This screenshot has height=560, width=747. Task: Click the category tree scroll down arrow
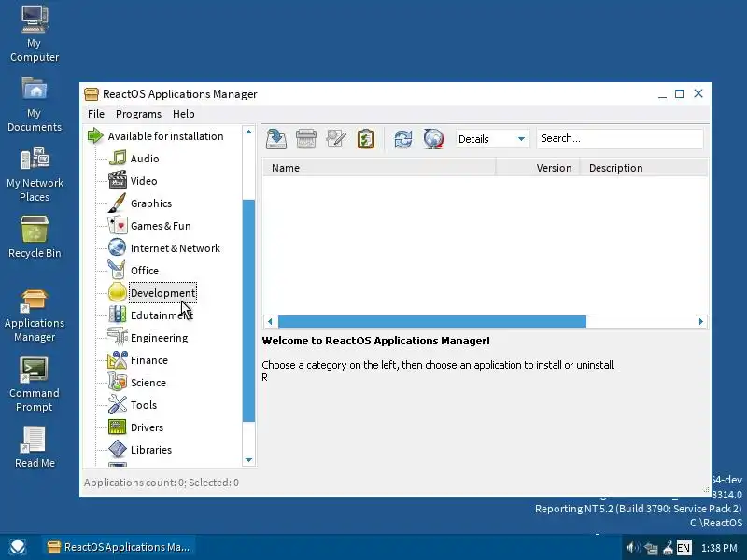[x=248, y=460]
